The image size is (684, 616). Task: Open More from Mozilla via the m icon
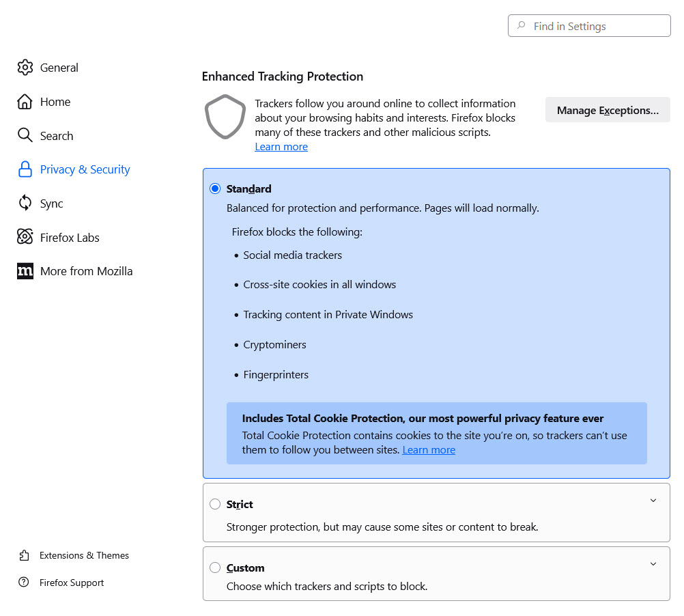(25, 270)
